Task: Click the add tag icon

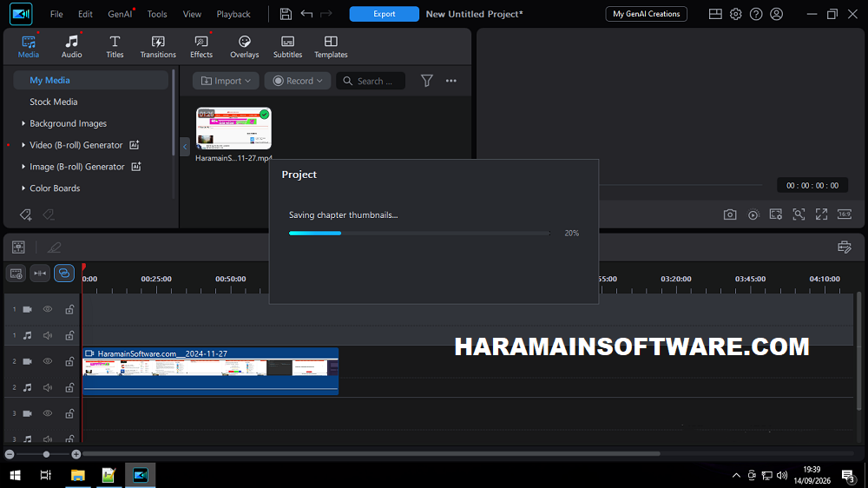Action: (25, 215)
